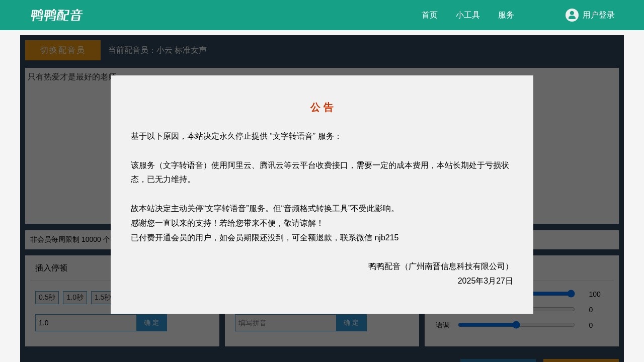This screenshot has width=644, height=362.
Task: Click the 鸭鸭配音 logo
Action: pyautogui.click(x=56, y=15)
